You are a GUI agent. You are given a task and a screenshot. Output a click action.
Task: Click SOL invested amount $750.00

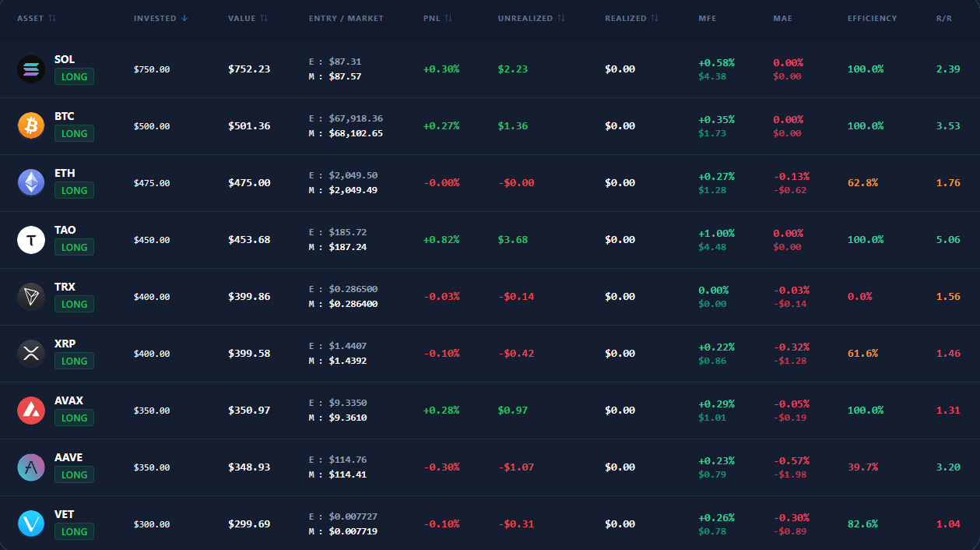152,69
